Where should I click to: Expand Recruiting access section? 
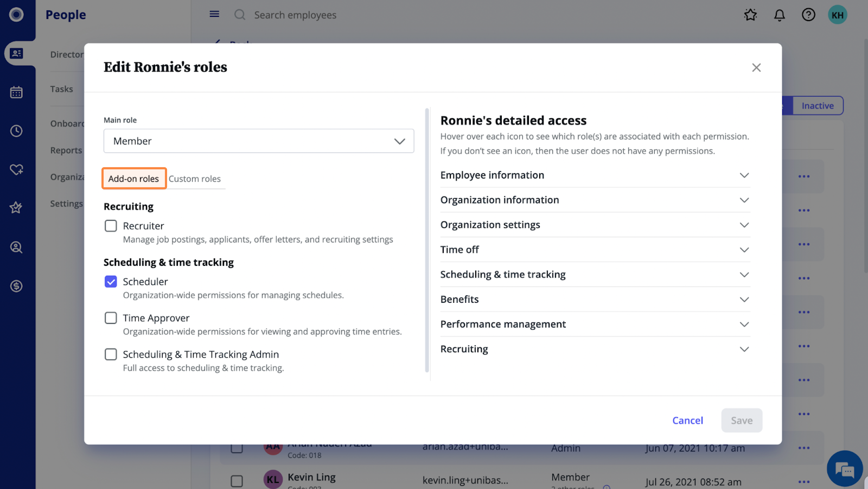coord(595,349)
